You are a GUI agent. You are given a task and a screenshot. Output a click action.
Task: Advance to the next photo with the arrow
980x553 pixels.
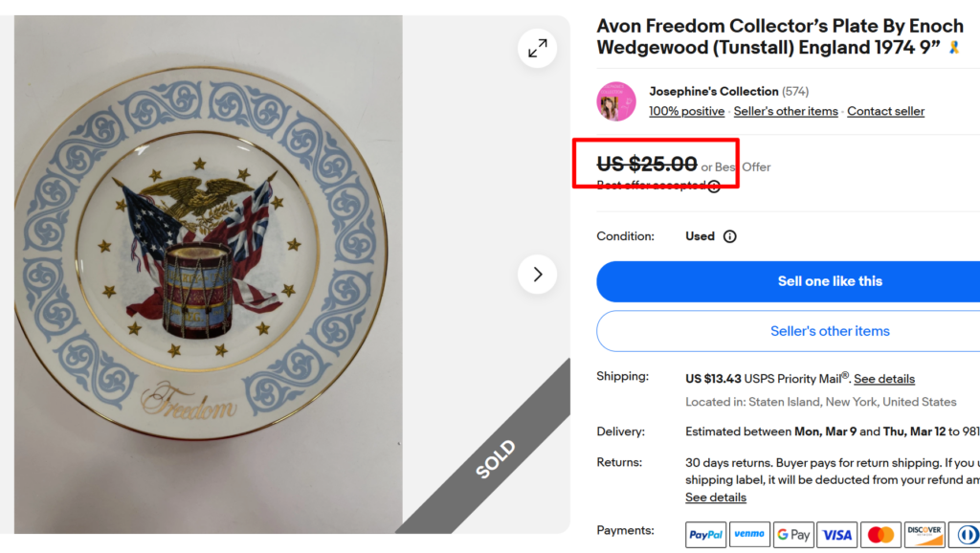click(537, 274)
